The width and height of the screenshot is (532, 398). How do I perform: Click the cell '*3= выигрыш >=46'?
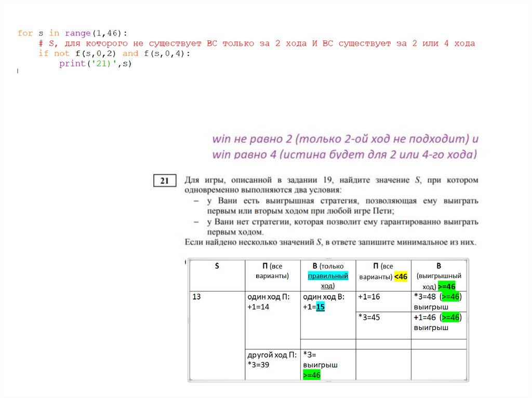pyautogui.click(x=328, y=364)
